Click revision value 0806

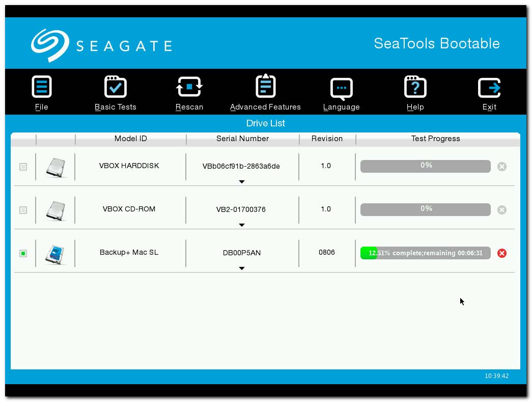327,252
